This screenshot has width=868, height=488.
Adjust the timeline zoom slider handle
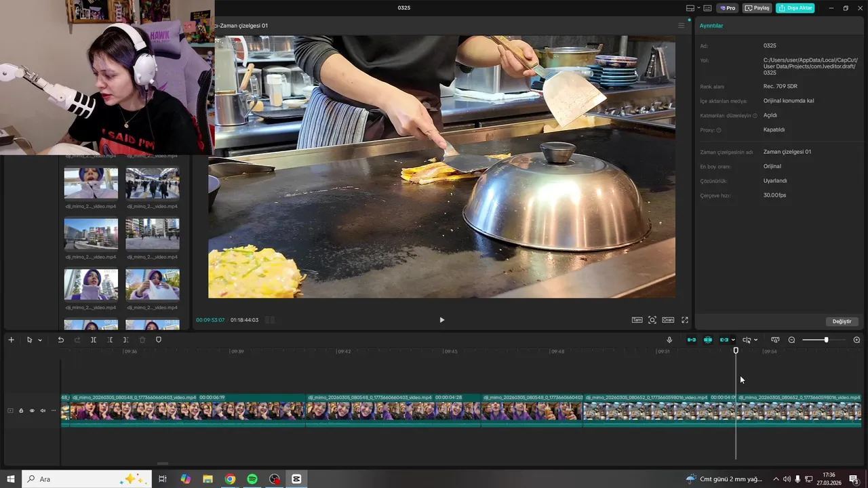826,340
